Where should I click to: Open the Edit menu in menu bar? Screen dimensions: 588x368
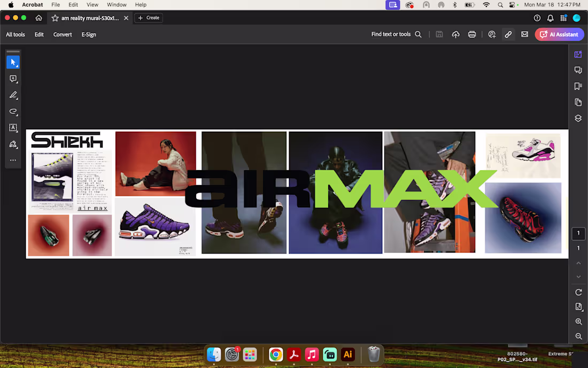[x=73, y=4]
